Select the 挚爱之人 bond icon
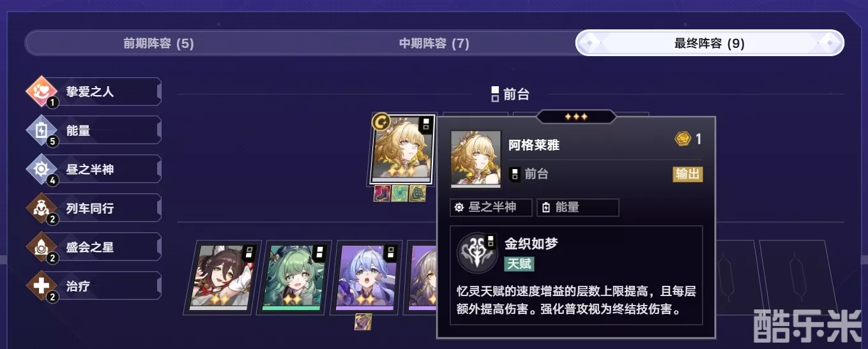This screenshot has height=349, width=868. tap(42, 92)
